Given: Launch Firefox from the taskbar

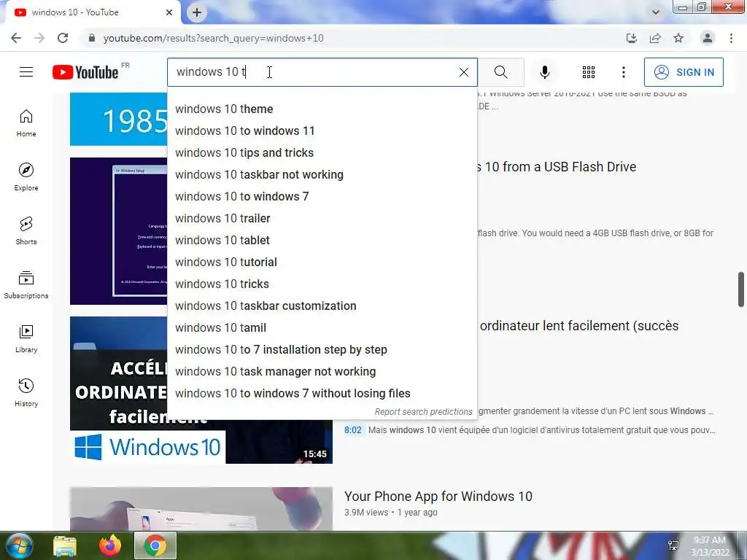Looking at the screenshot, I should tap(110, 545).
